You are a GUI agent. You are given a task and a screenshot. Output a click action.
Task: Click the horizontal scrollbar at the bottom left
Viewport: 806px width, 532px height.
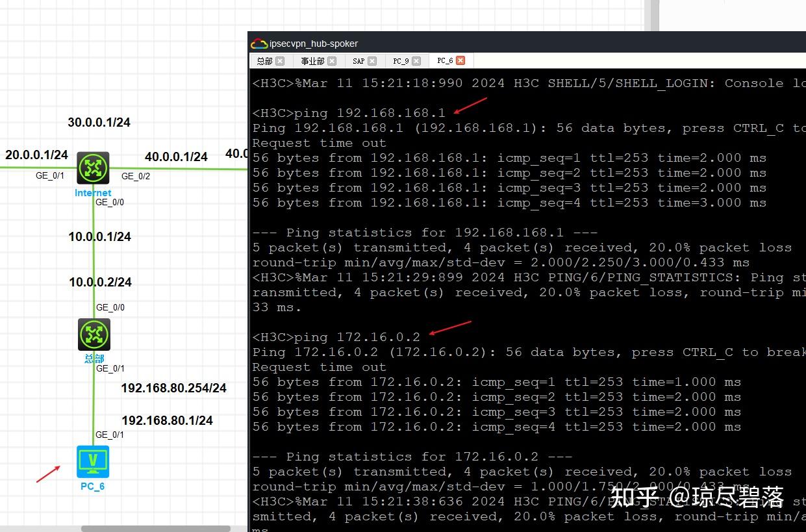pos(156,527)
